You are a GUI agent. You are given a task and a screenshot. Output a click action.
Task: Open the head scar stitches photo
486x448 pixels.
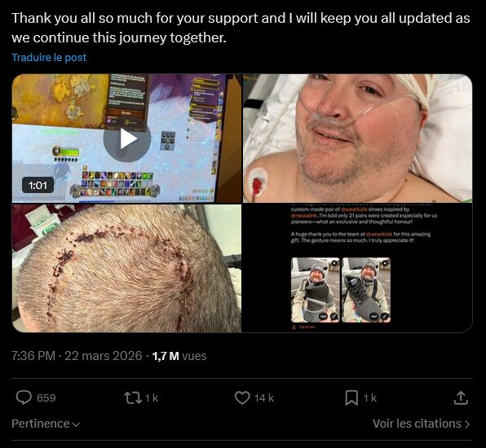[126, 269]
